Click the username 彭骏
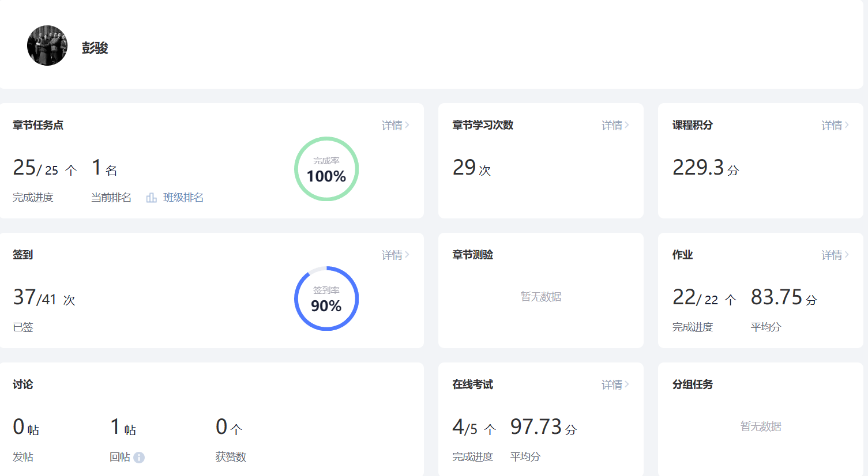The height and width of the screenshot is (476, 868). pyautogui.click(x=95, y=48)
